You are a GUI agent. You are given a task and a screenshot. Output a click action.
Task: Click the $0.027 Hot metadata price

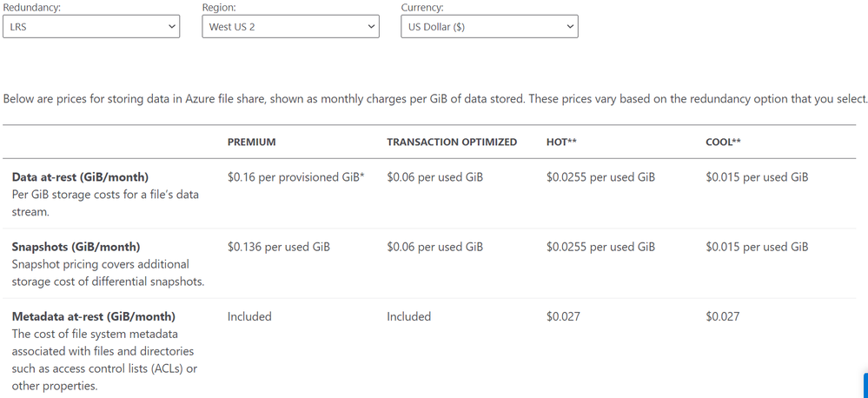(563, 316)
